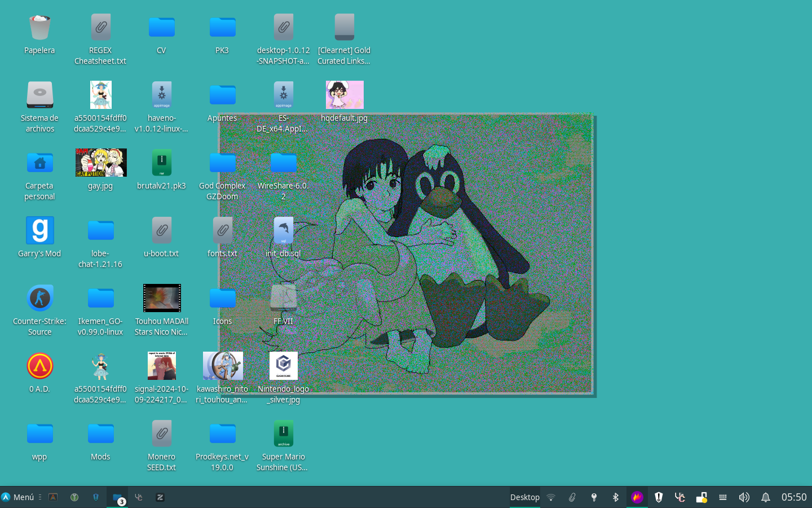Click the Desktop button in the panel
This screenshot has height=508, width=812.
pyautogui.click(x=525, y=497)
